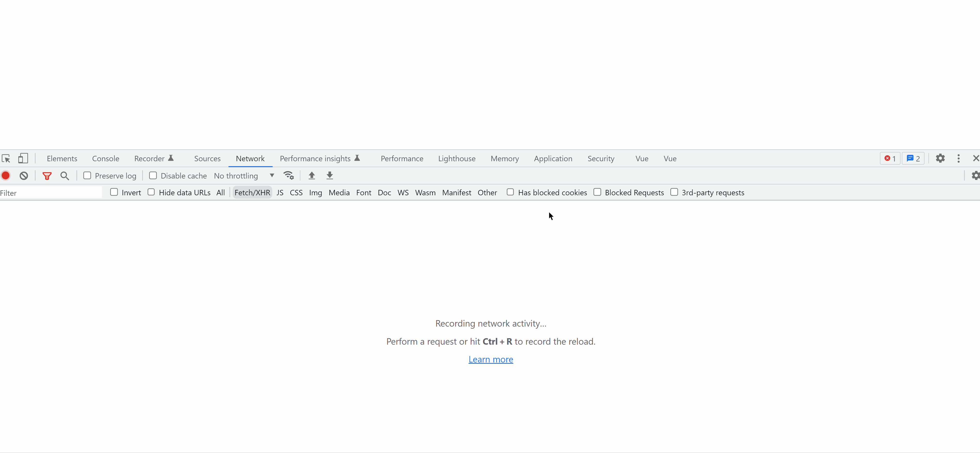Toggle the red filter funnel icon
This screenshot has height=453, width=980.
coord(47,175)
